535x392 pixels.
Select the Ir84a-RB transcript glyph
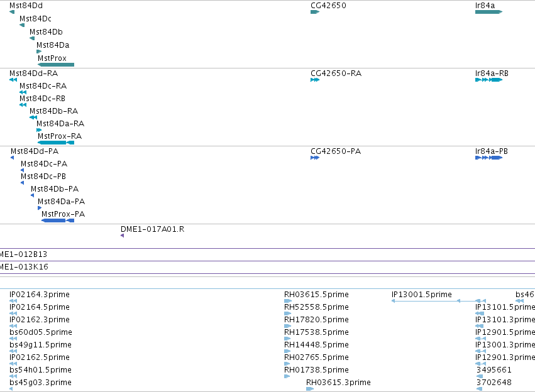click(x=488, y=80)
